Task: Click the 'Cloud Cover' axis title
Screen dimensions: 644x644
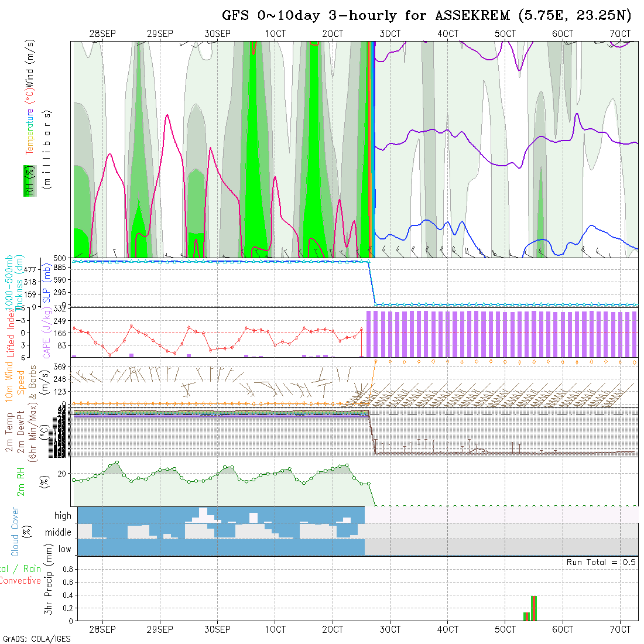Action: pyautogui.click(x=15, y=532)
